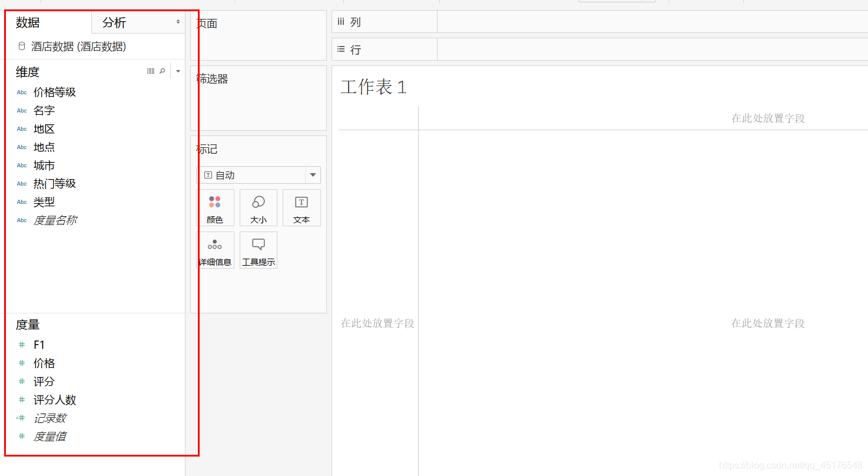This screenshot has height=476, width=868.
Task: Click the number icon next to 评分
Action: 22,381
